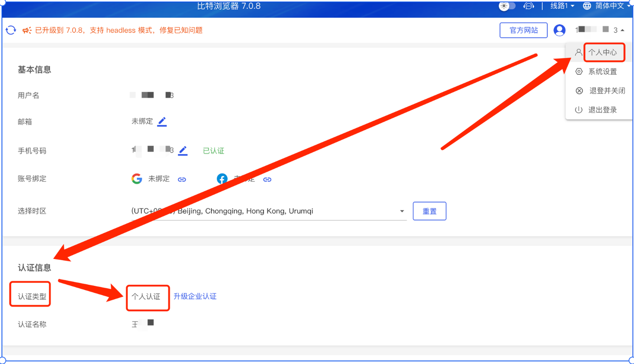Click the Facebook account bind link icon
This screenshot has width=634, height=364.
(267, 179)
